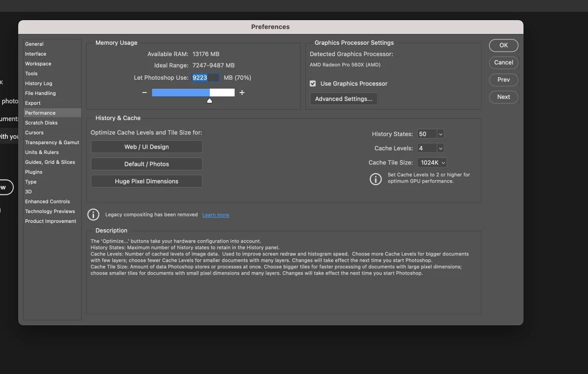
Task: Select the Performance category
Action: pyautogui.click(x=52, y=113)
